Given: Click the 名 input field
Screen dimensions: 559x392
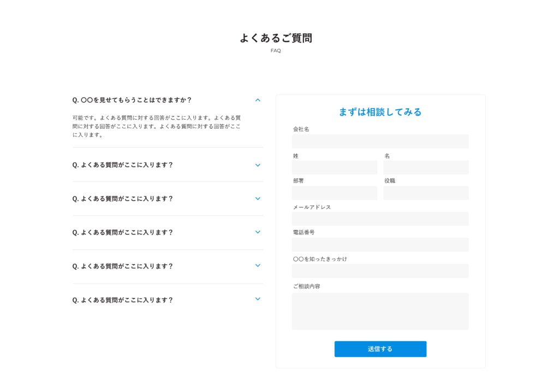Looking at the screenshot, I should point(426,167).
